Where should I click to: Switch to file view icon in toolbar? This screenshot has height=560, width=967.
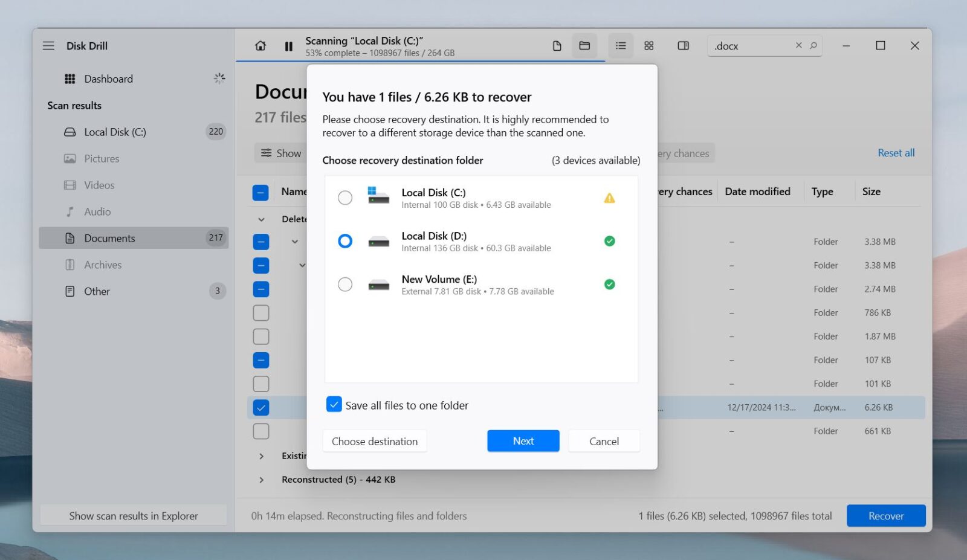point(557,45)
